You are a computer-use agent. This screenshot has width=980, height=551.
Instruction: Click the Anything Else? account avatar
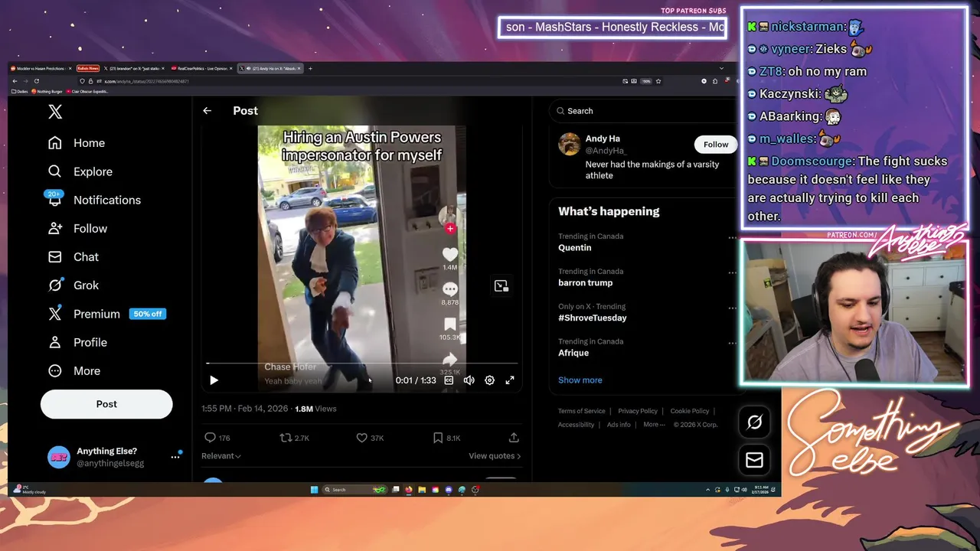[59, 457]
